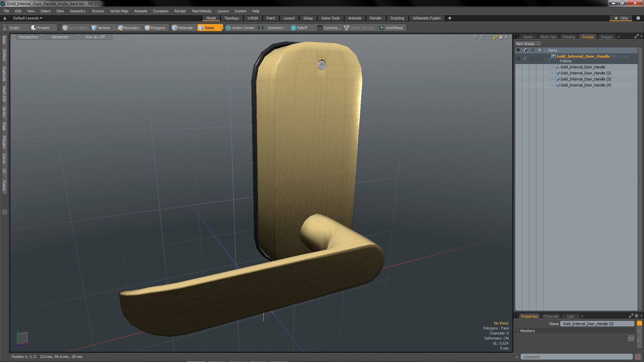Click the orange color swatch beside Name
Viewport: 644px width, 362px height.
[639, 323]
